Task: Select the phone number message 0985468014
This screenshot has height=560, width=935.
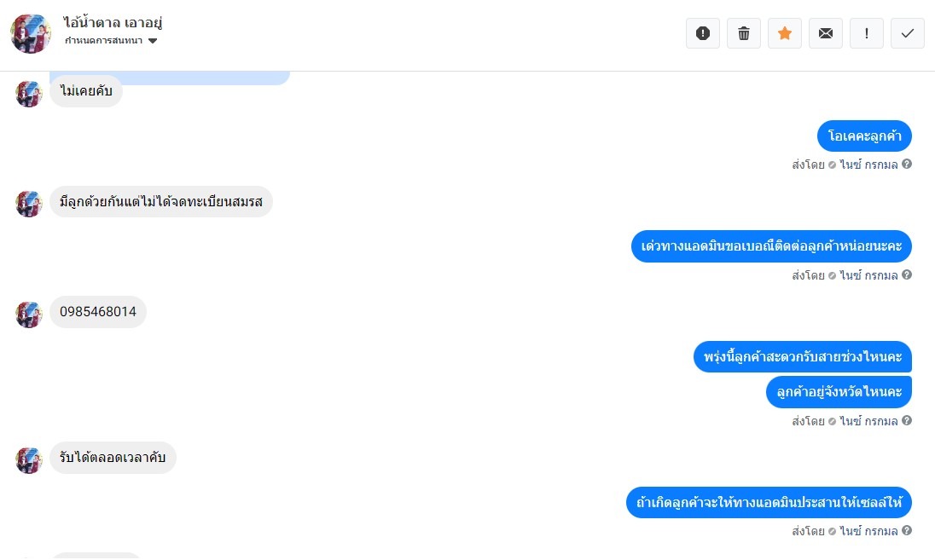Action: coord(98,312)
